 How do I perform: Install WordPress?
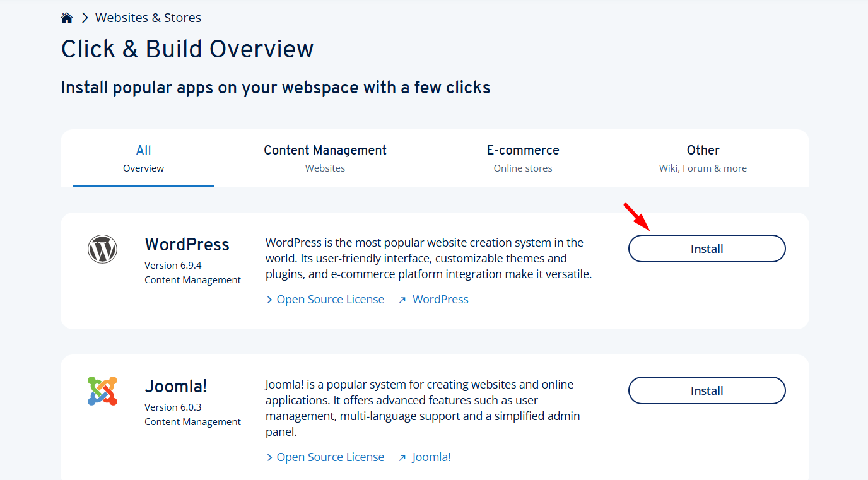707,249
